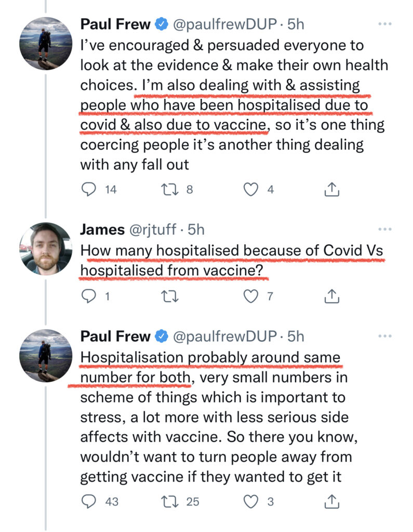The width and height of the screenshot is (413, 532).
Task: Open more options on last Paul Frew tweet
Action: [385, 336]
